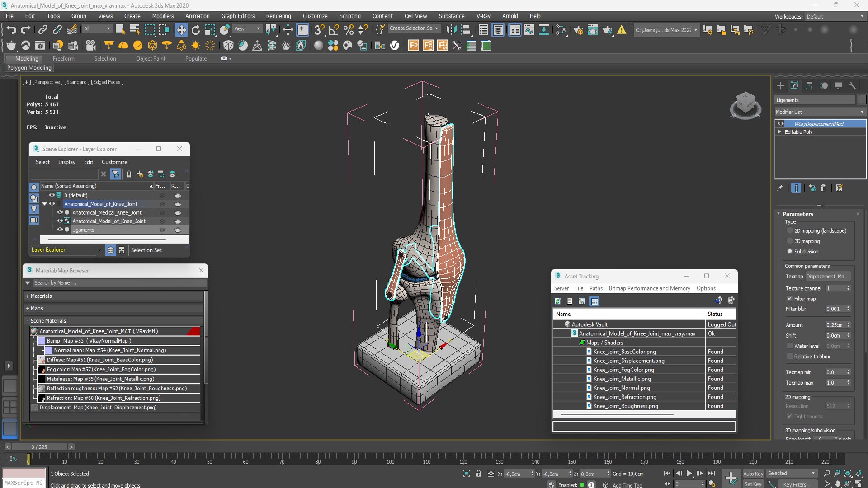This screenshot has height=488, width=868.
Task: Hide the Ligaments object eye icon
Action: coord(60,230)
